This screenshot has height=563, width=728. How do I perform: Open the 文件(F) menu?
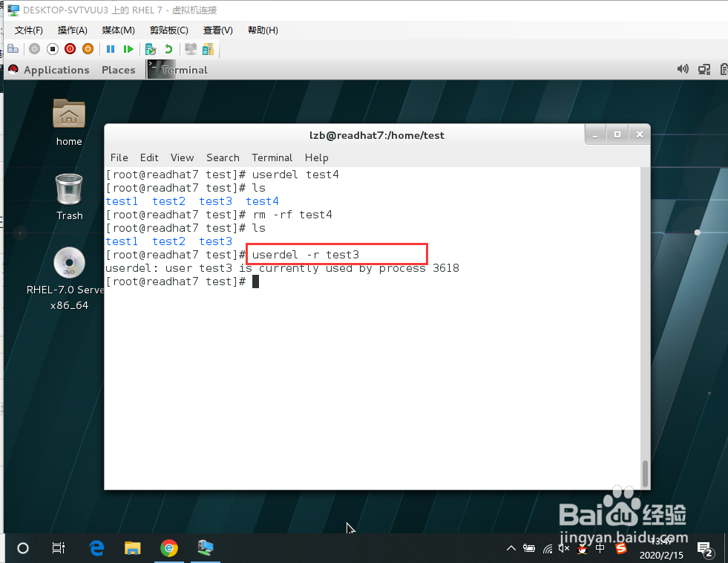tap(29, 30)
